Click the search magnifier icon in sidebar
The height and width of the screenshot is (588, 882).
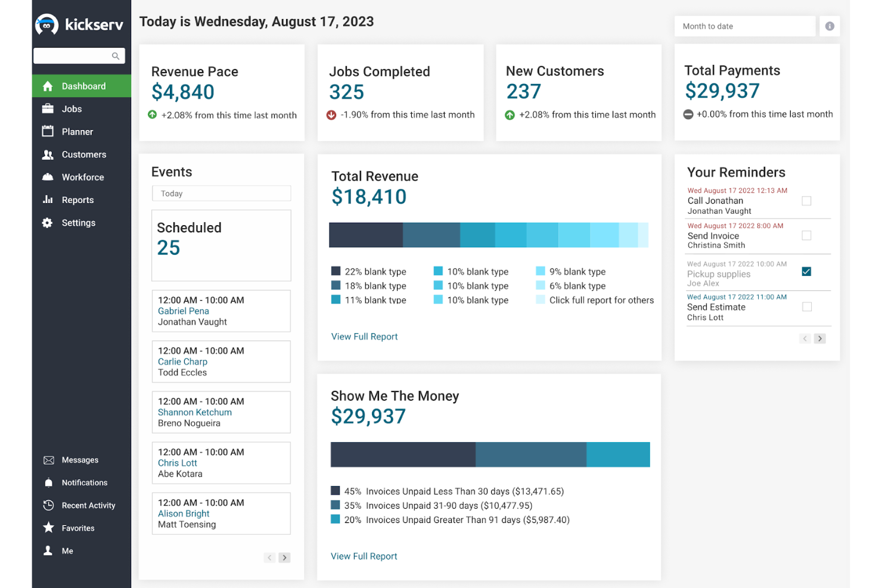[116, 56]
